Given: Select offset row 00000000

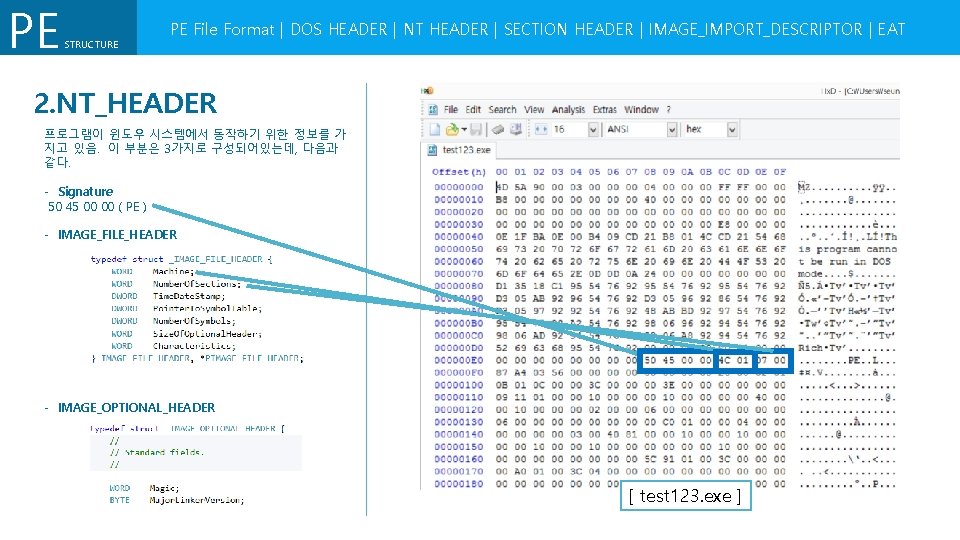Looking at the screenshot, I should [x=459, y=187].
